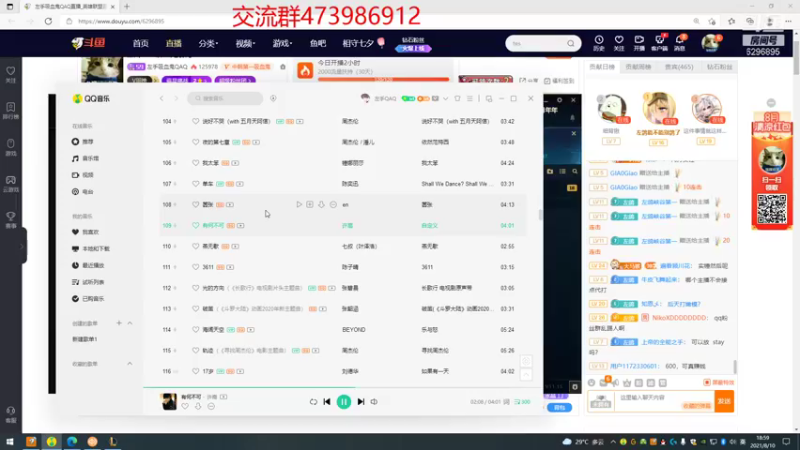Download song 108 via its row download icon

(x=321, y=205)
